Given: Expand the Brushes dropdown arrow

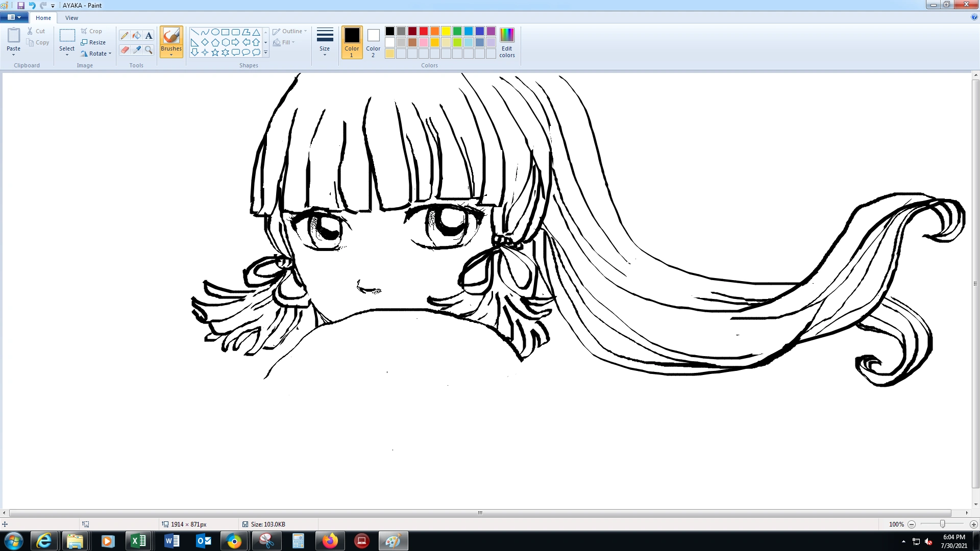Looking at the screenshot, I should click(171, 55).
